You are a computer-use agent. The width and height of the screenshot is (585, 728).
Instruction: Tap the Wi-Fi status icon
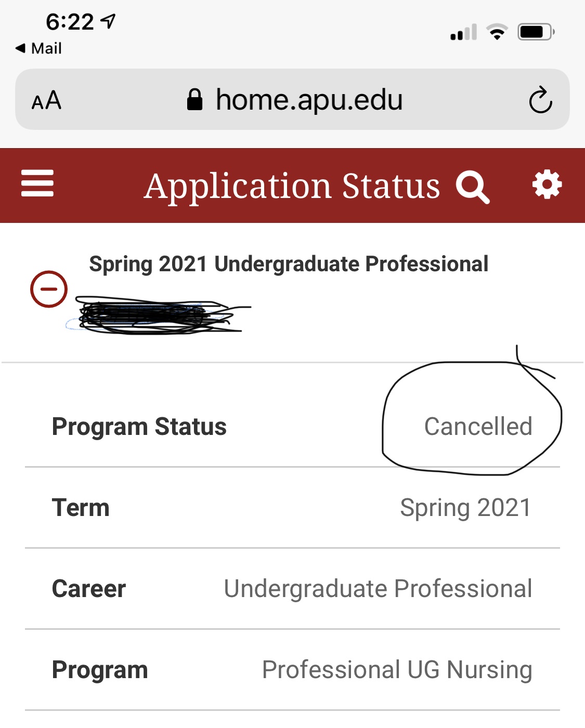(x=497, y=32)
